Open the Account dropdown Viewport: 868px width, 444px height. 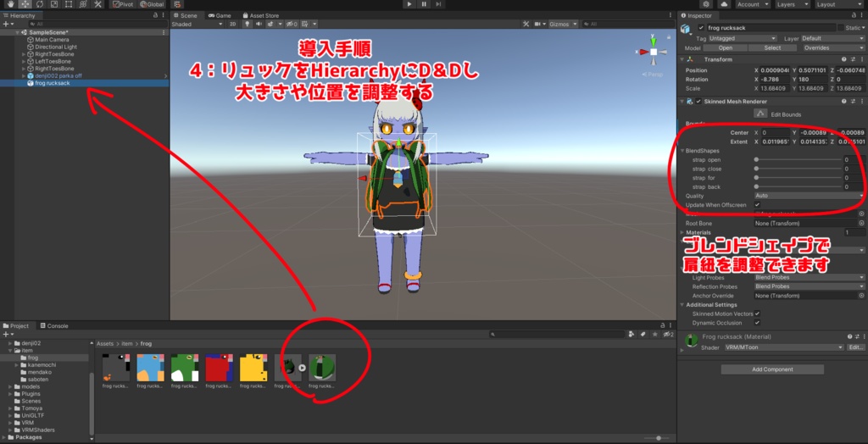coord(752,4)
